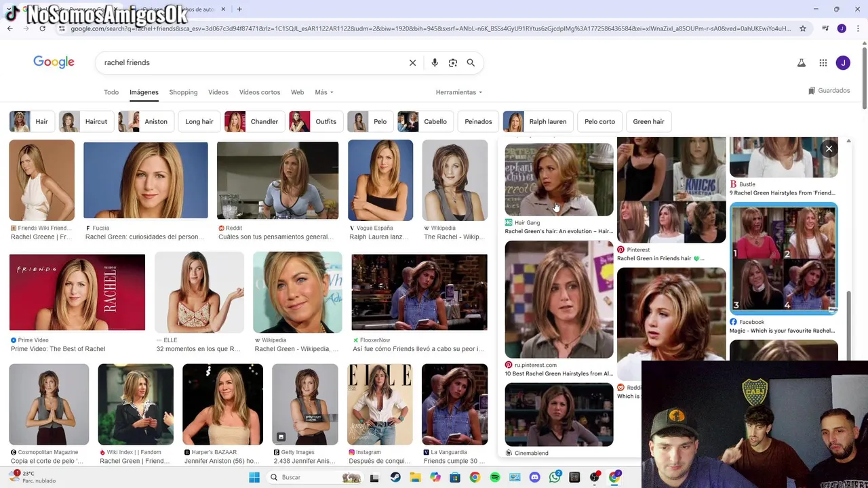
Task: Open Microsoft Store from the taskbar
Action: coord(455,477)
